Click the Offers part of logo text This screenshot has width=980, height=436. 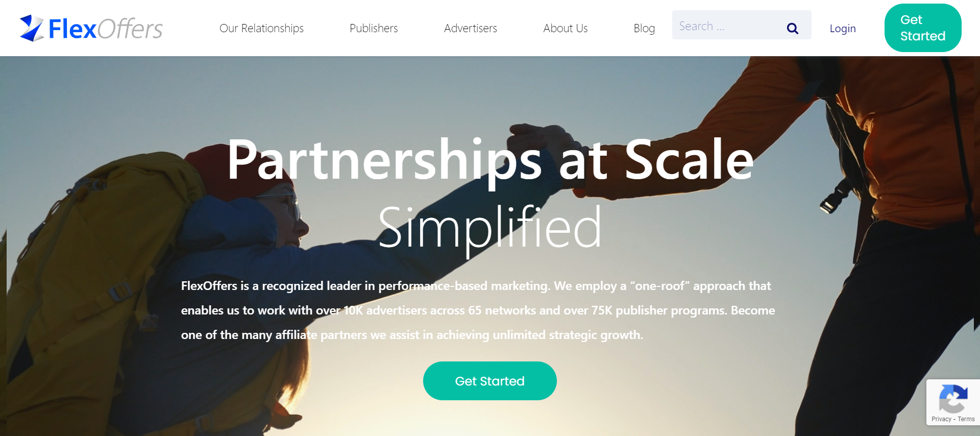[x=130, y=29]
